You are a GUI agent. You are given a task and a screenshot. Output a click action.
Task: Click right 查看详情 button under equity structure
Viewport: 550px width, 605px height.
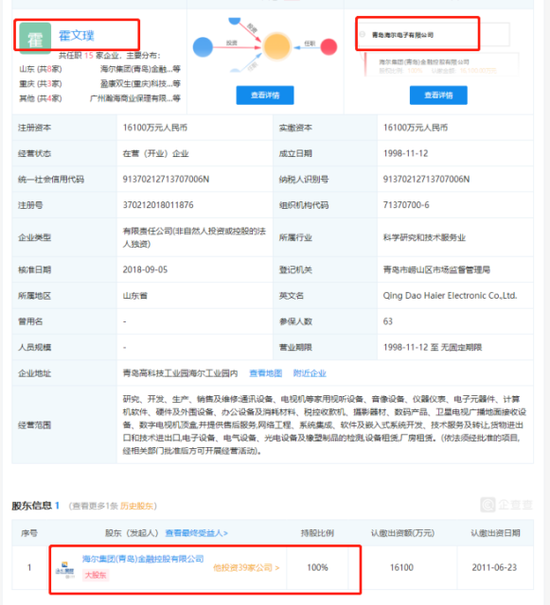[438, 95]
